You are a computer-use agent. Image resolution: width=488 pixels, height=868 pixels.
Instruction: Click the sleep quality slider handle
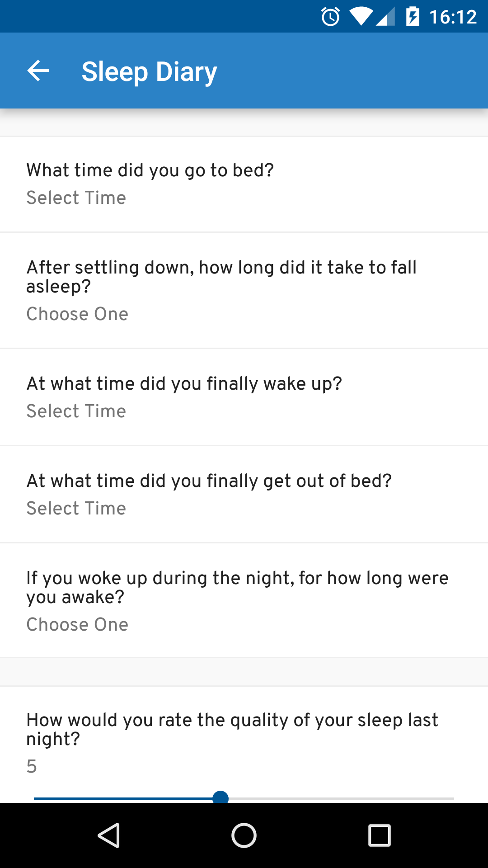point(221,798)
